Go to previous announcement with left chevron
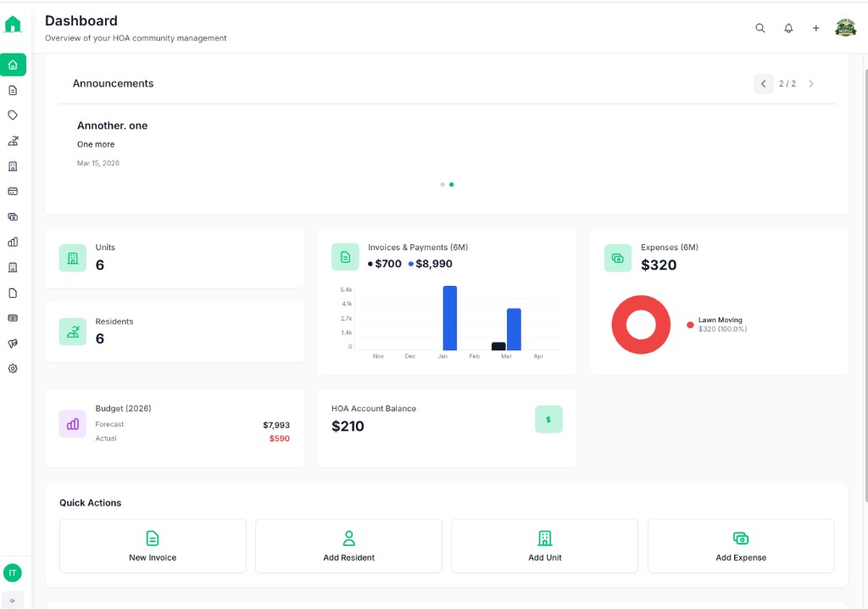868x609 pixels. 763,83
